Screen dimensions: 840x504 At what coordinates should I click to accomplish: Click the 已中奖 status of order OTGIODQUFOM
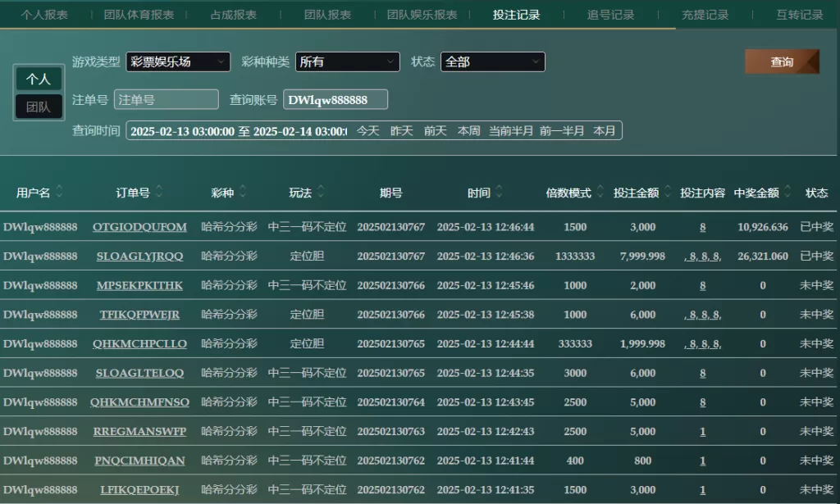pyautogui.click(x=816, y=227)
